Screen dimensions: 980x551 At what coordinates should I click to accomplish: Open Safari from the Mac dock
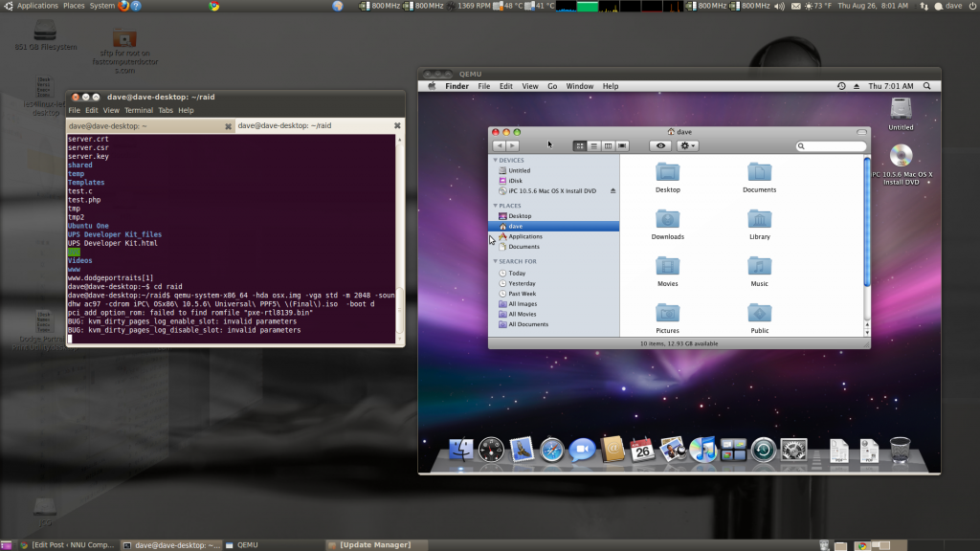pyautogui.click(x=551, y=449)
